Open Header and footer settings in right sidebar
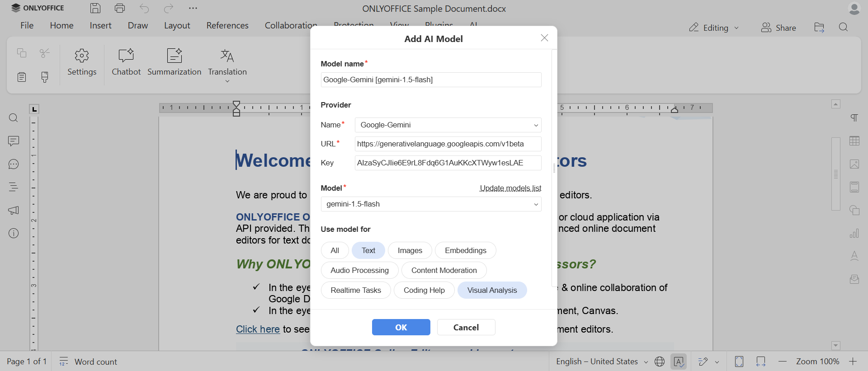 854,187
